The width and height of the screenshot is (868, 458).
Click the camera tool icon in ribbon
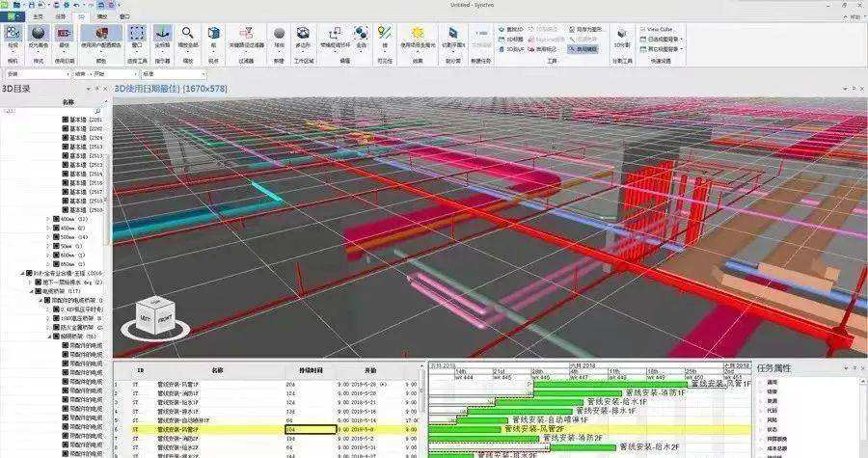coord(13,34)
